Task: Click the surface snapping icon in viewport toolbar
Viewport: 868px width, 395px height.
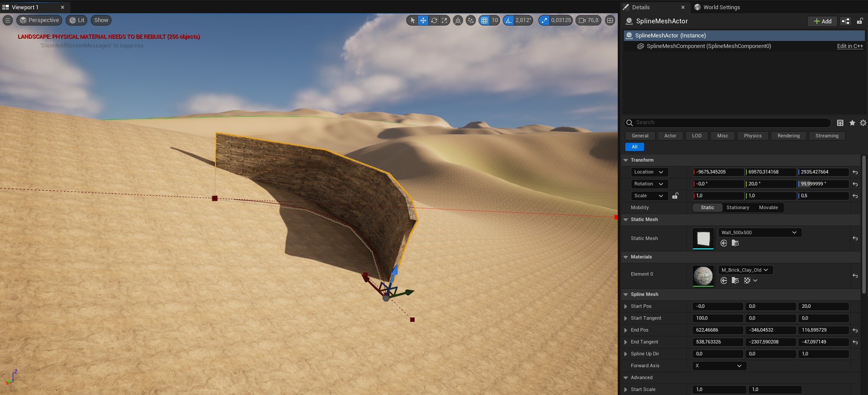Action: [471, 20]
